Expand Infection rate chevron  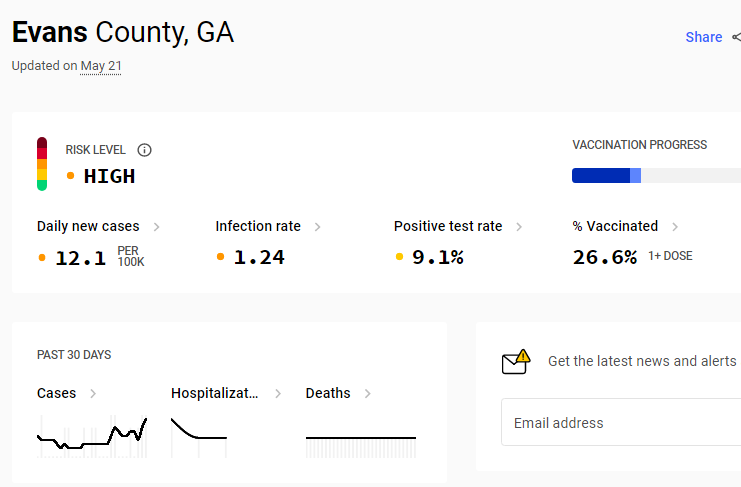tap(318, 227)
